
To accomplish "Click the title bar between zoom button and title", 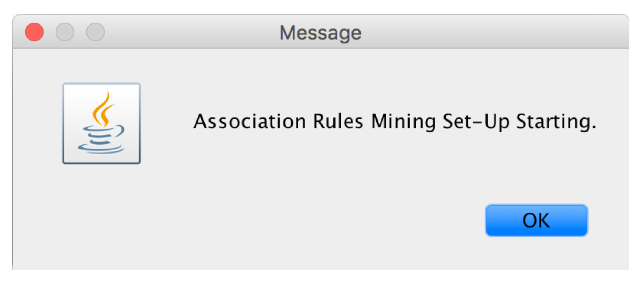I will pyautogui.click(x=191, y=32).
